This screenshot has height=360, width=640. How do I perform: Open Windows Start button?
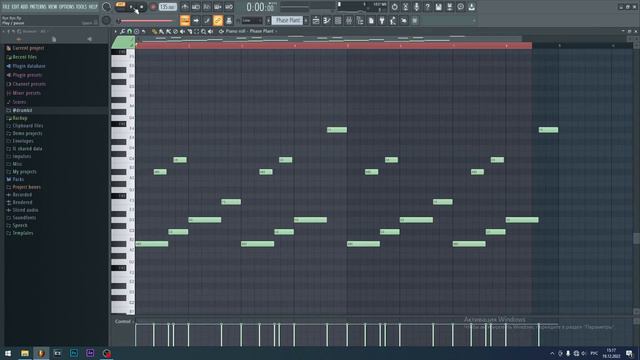click(x=8, y=353)
